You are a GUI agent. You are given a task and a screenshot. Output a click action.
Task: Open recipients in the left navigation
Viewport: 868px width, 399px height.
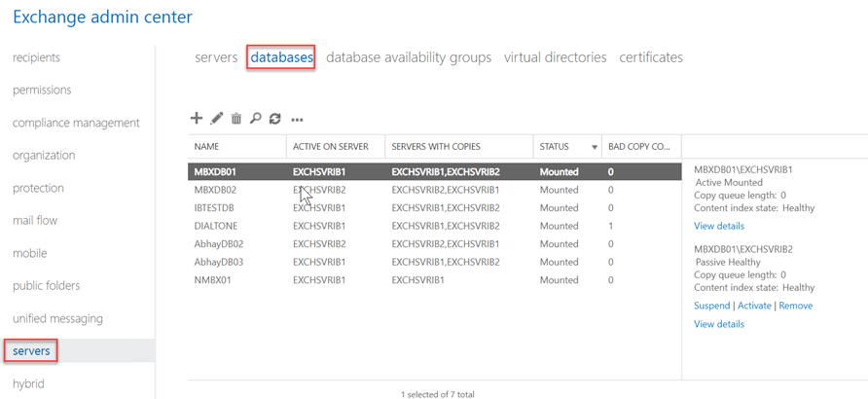[x=36, y=57]
